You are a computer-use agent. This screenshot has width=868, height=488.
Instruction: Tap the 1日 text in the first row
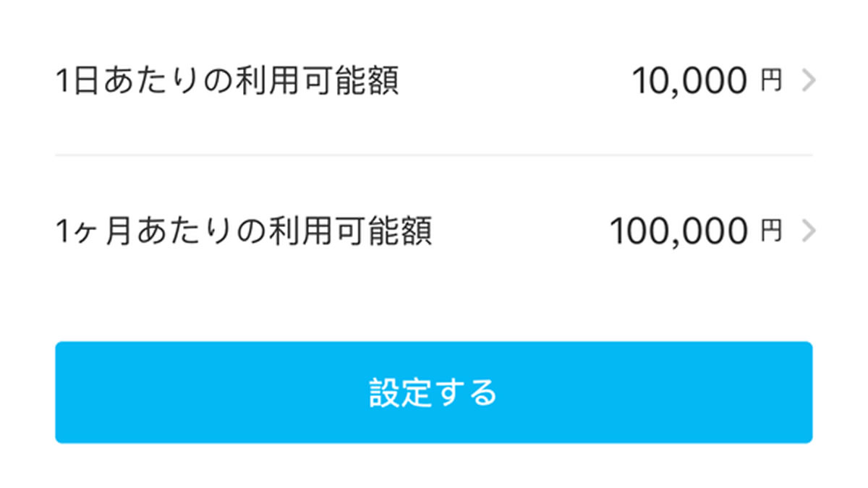(77, 82)
